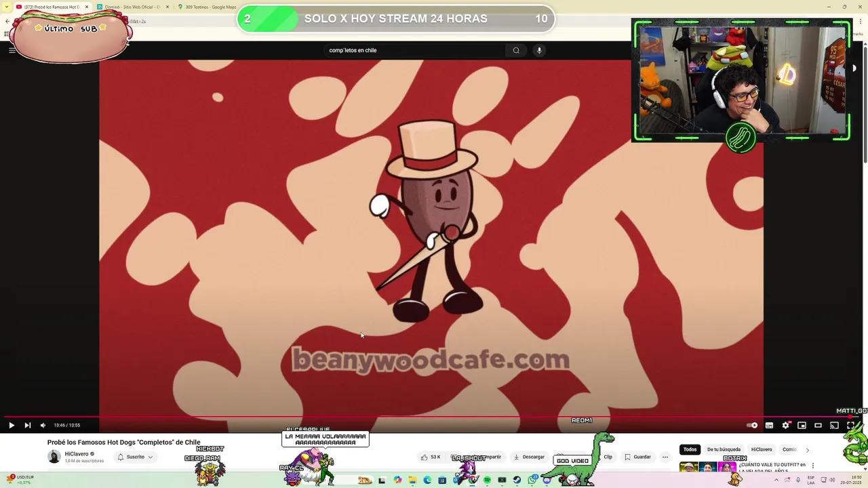Viewport: 868px width, 488px height.
Task: Open Spotify from the taskbar
Action: (x=487, y=480)
